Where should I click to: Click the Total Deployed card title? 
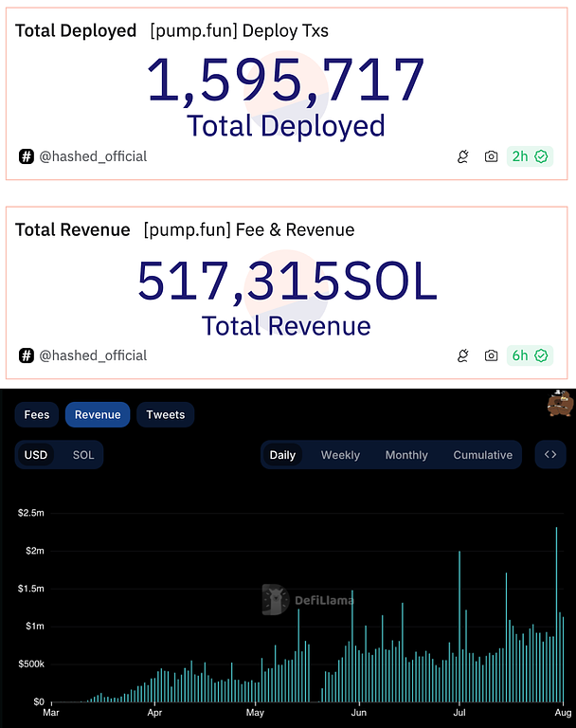(76, 30)
